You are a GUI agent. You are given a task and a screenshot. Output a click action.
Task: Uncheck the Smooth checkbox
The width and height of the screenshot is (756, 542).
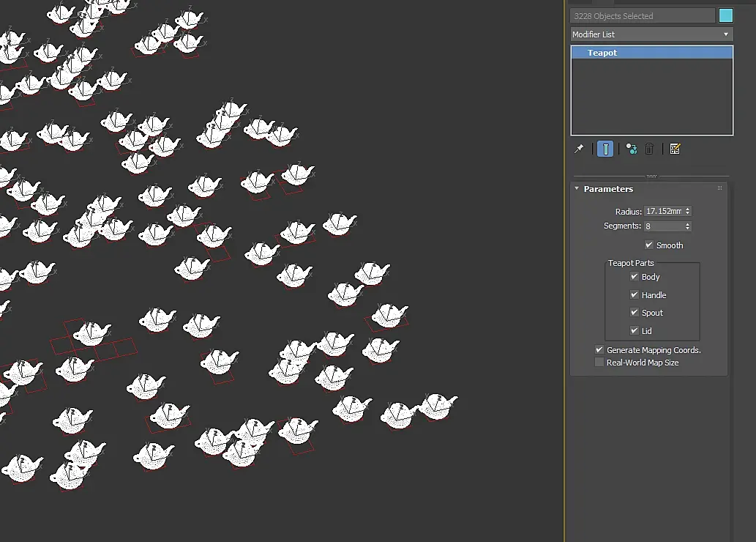(x=649, y=245)
